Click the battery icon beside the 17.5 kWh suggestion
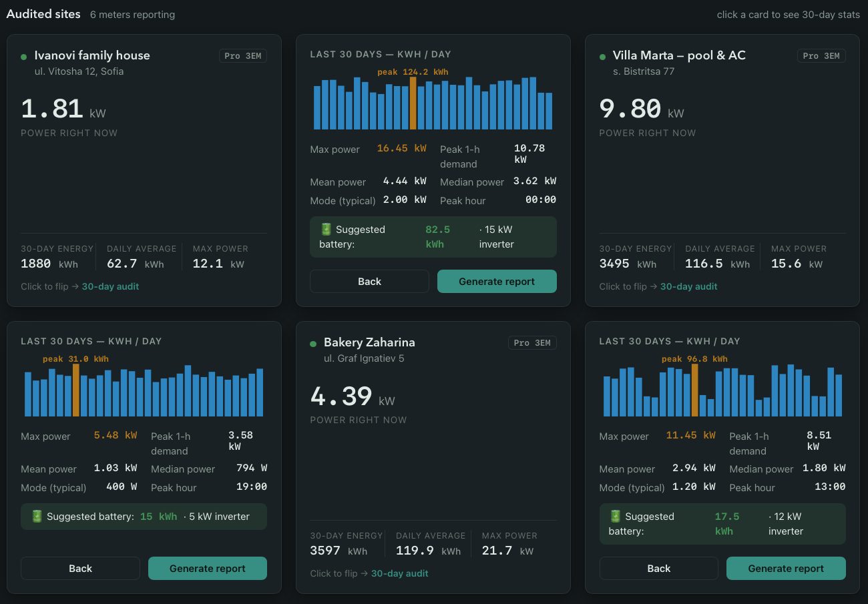The width and height of the screenshot is (868, 604). click(615, 516)
